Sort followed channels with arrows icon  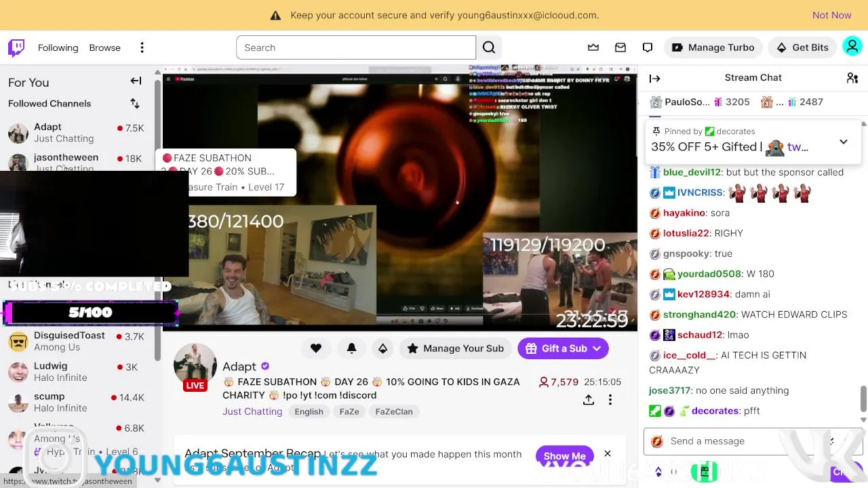(x=135, y=103)
